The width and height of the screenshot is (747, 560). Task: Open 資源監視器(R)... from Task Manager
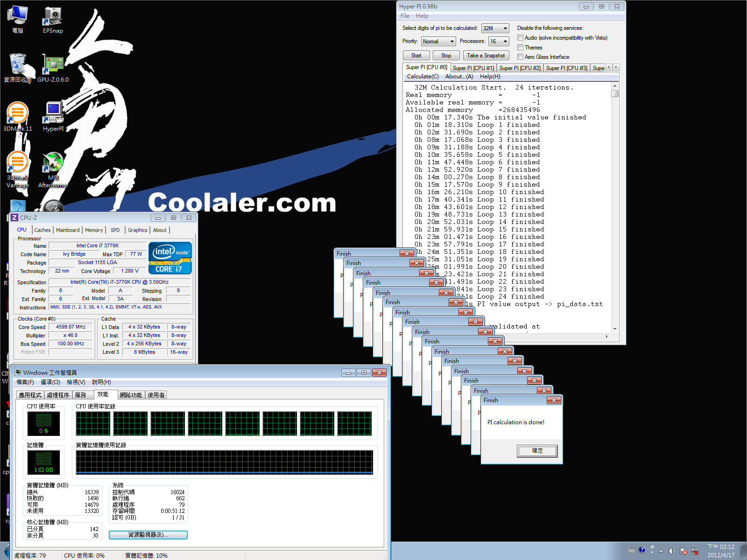pos(148,535)
